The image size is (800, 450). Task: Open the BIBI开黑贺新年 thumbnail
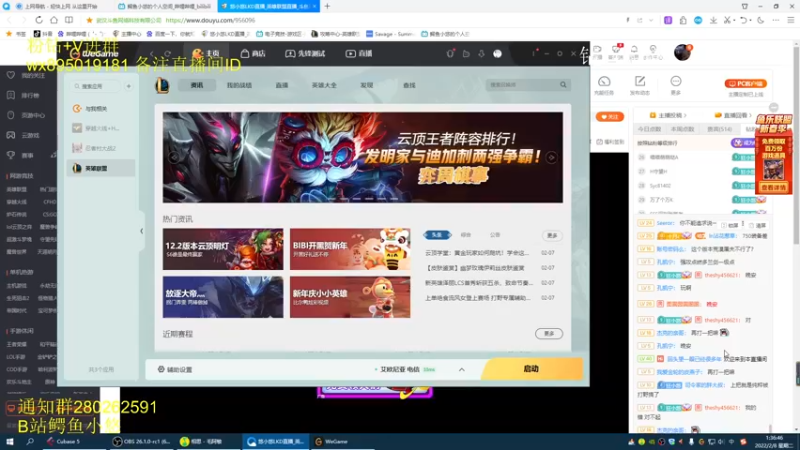[350, 249]
